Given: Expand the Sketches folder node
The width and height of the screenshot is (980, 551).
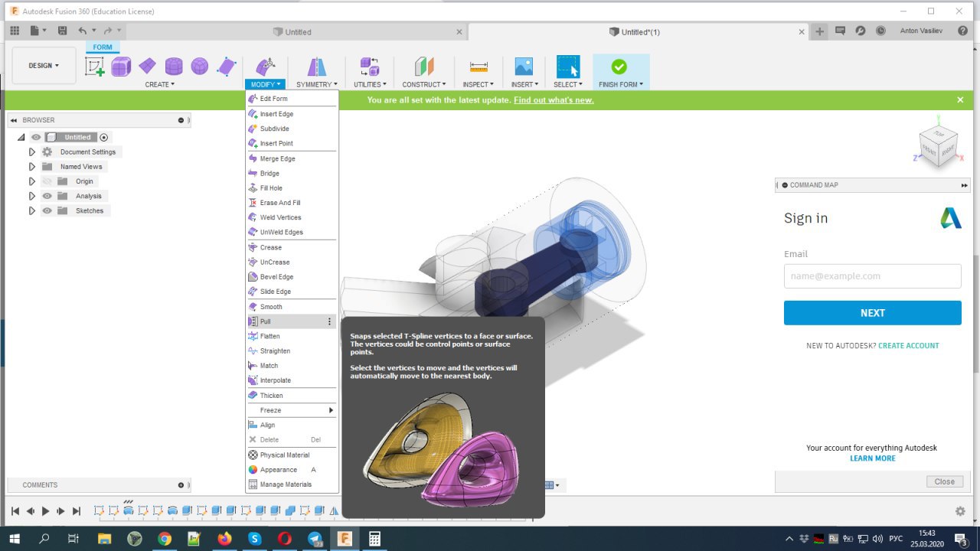Looking at the screenshot, I should pyautogui.click(x=31, y=210).
